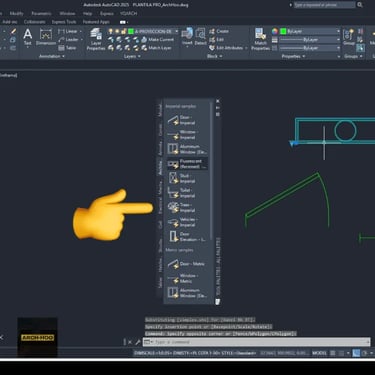The width and height of the screenshot is (375, 375).
Task: Pick the Door - Imperial palette tool
Action: [182, 120]
